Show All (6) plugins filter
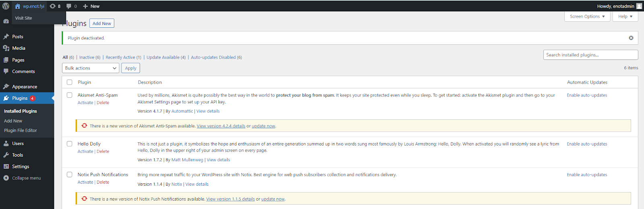 68,57
